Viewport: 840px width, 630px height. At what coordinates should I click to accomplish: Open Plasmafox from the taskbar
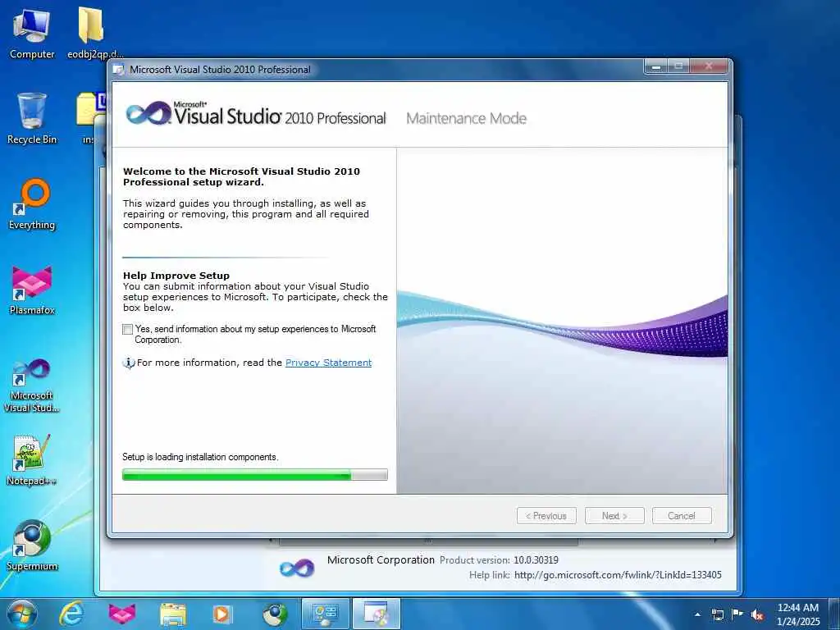click(122, 614)
